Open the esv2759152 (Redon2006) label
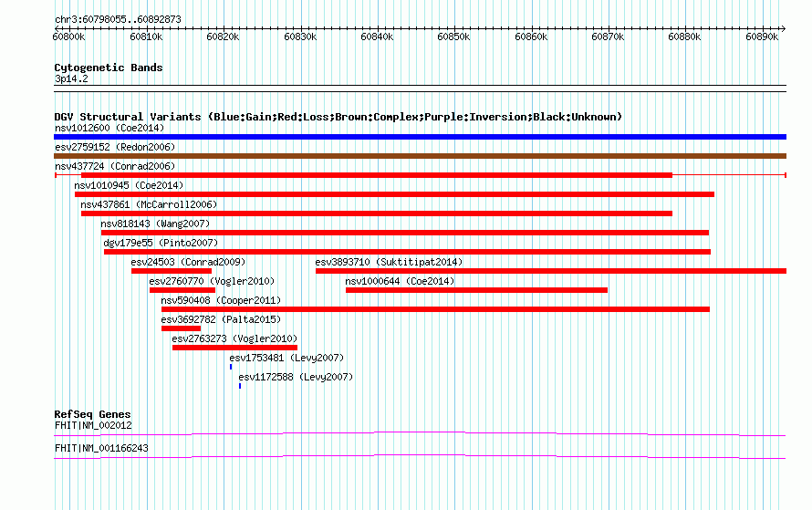 point(115,147)
